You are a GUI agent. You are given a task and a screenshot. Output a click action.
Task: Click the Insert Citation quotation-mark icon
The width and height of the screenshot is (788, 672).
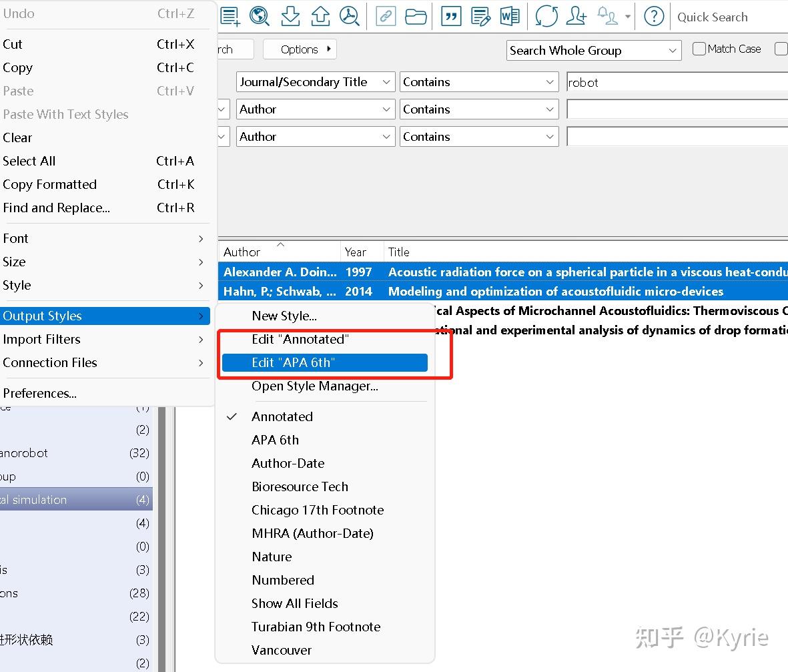tap(451, 17)
